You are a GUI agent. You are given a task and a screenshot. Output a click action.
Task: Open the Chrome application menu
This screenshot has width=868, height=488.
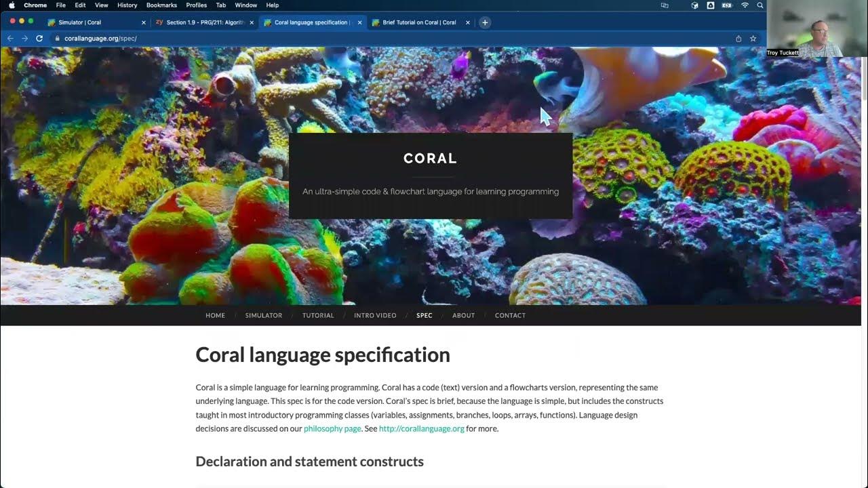point(35,5)
